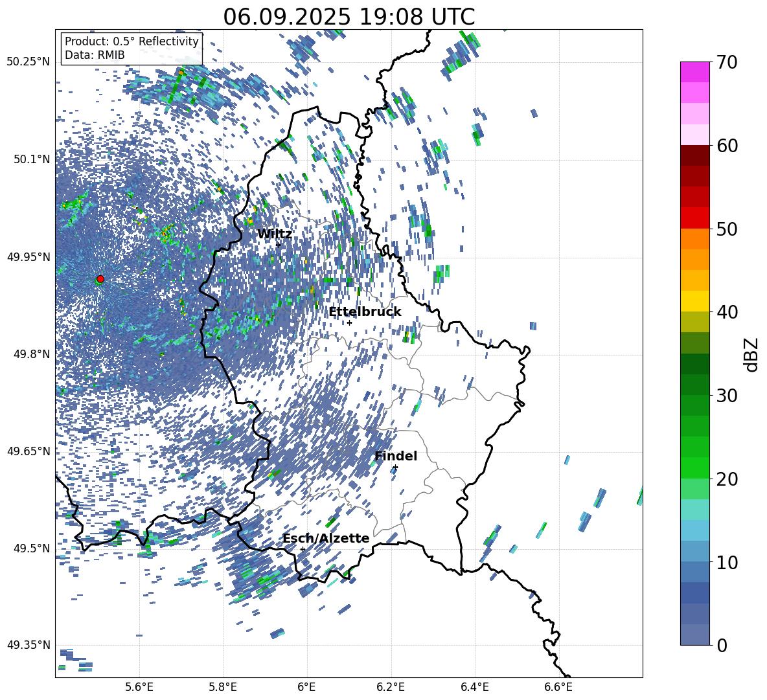This screenshot has height=700, width=767.
Task: Click the Findel city label
Action: (396, 456)
